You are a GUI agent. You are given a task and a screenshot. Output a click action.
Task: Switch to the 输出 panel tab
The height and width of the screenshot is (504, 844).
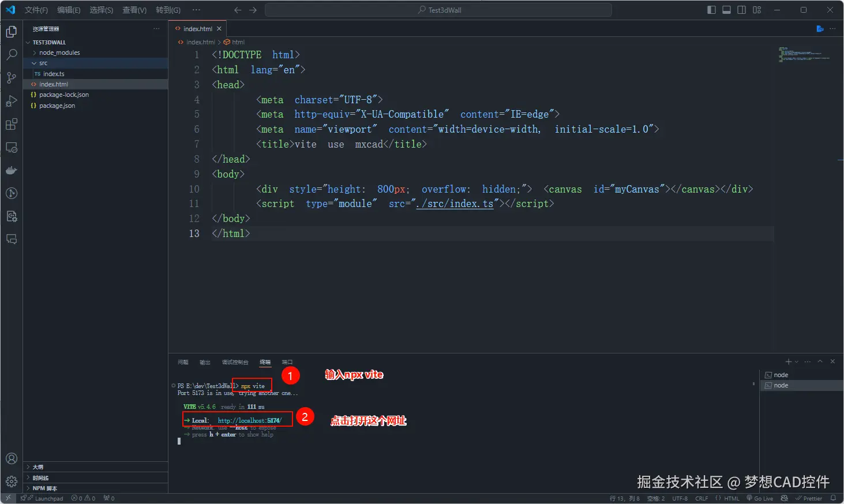click(x=205, y=362)
